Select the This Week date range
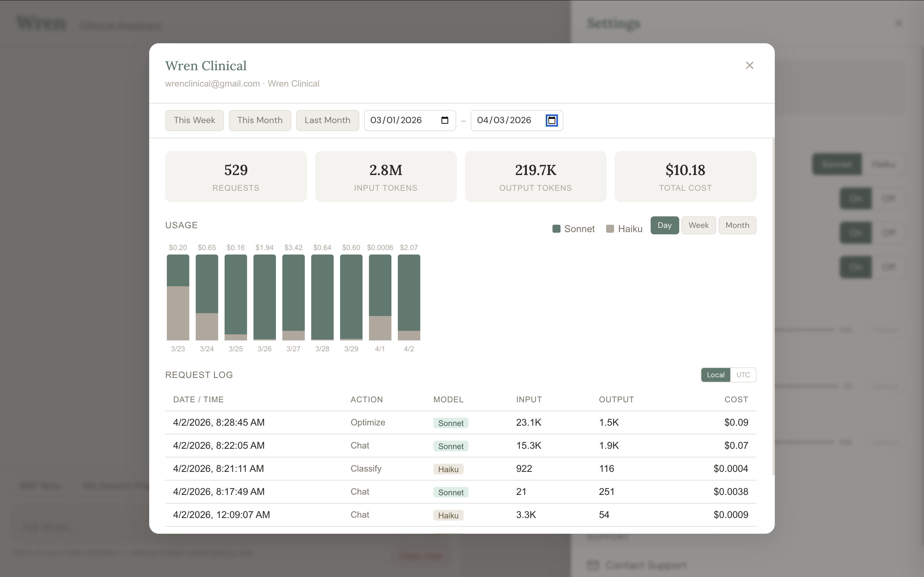The image size is (924, 577). (x=194, y=120)
